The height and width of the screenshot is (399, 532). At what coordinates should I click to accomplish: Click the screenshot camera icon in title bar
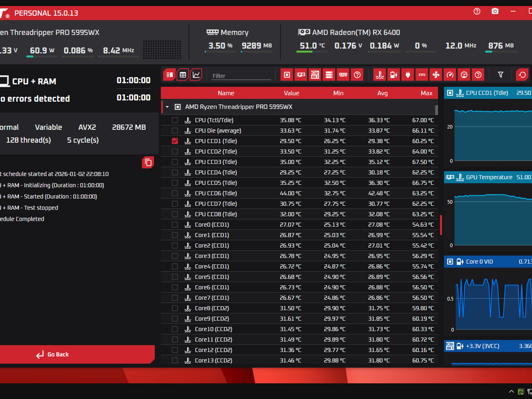coord(495,11)
